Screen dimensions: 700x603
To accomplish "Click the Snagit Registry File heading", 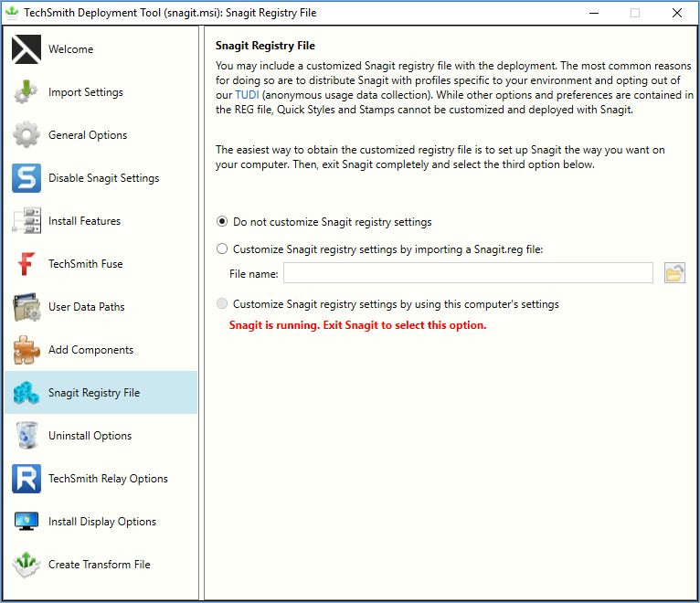I will coord(265,46).
